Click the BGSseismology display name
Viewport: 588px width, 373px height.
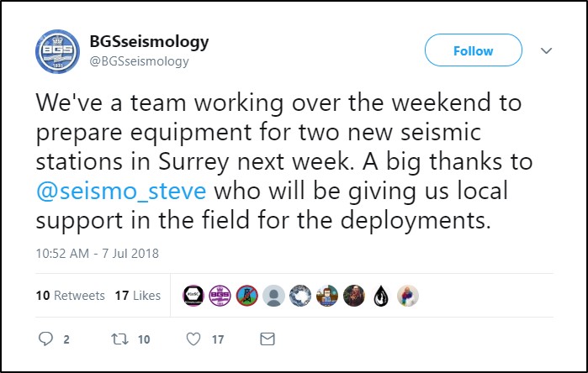coord(149,41)
